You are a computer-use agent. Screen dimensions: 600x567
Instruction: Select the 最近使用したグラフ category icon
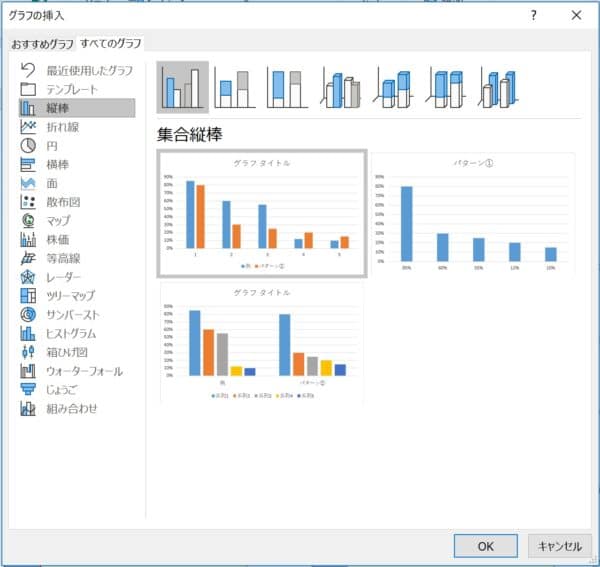[28, 70]
